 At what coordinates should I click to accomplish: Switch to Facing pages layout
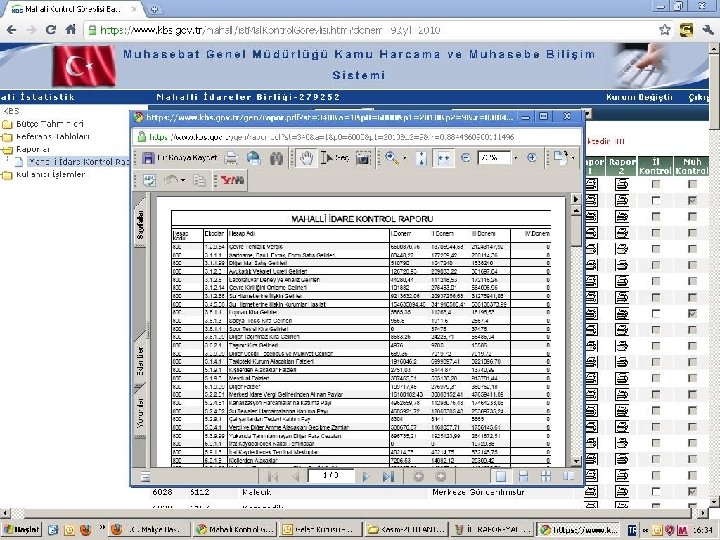click(x=568, y=477)
